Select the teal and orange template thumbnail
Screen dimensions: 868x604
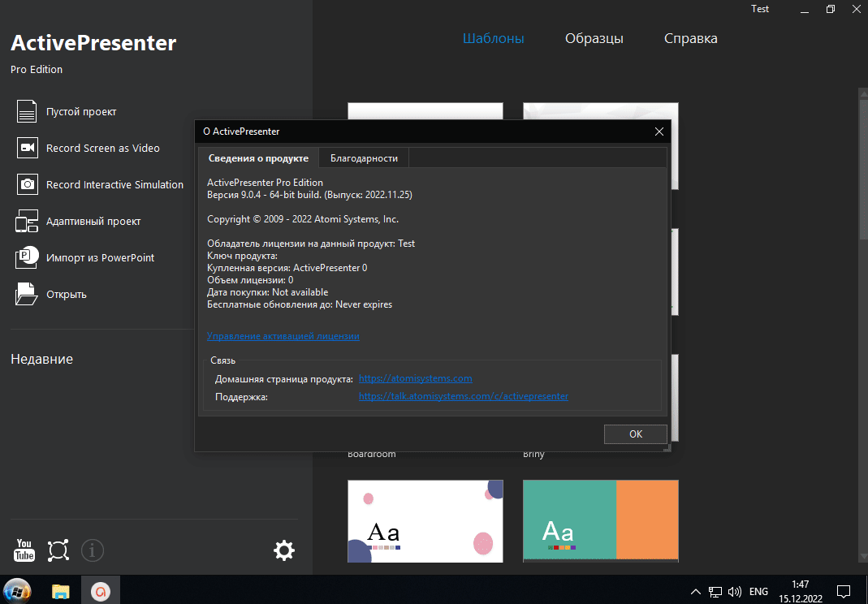(x=601, y=521)
